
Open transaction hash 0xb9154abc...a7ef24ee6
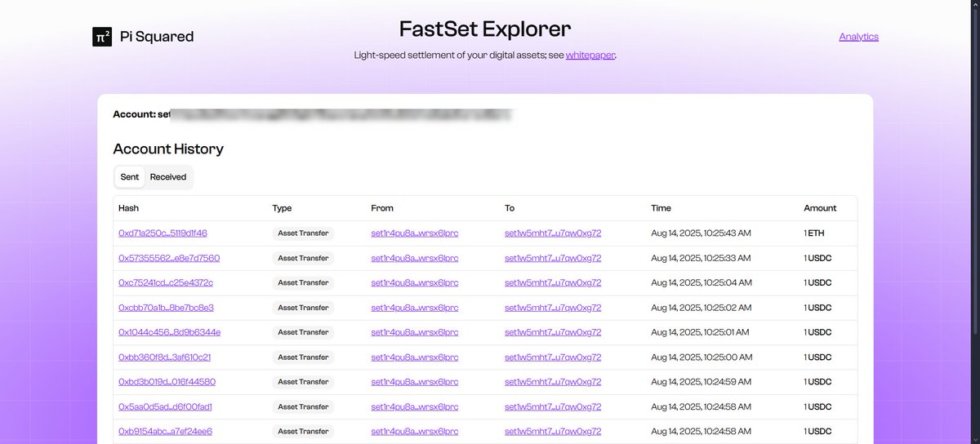coord(165,431)
